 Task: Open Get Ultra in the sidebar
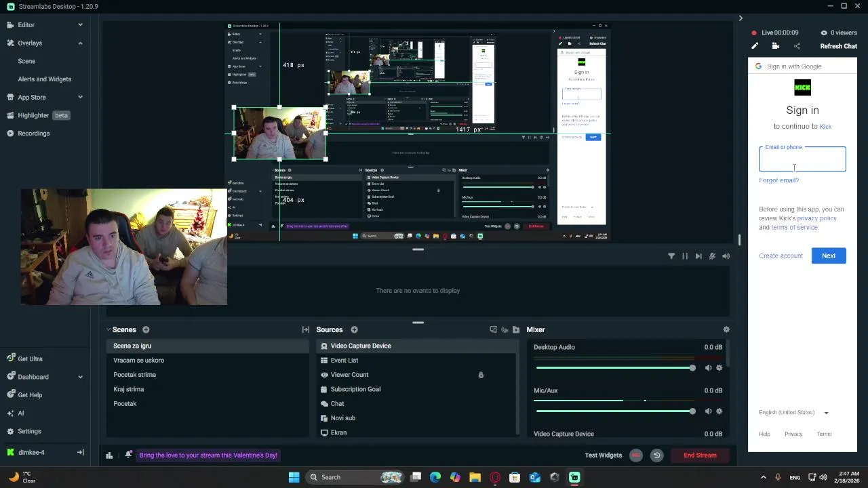pos(24,359)
